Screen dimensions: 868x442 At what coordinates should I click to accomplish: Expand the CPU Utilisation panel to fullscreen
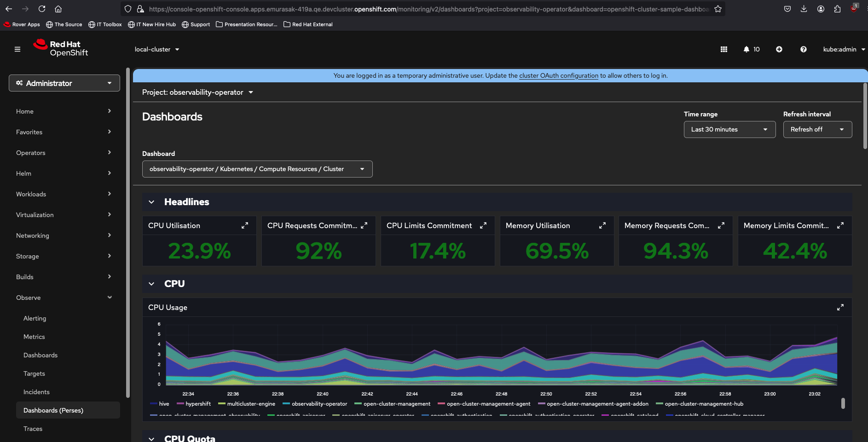coord(245,225)
